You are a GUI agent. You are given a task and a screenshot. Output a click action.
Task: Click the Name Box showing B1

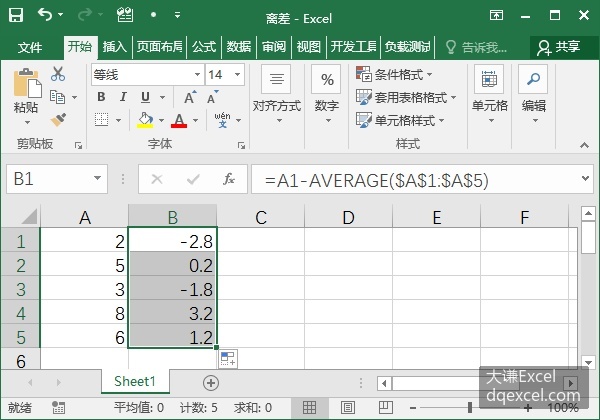[57, 179]
